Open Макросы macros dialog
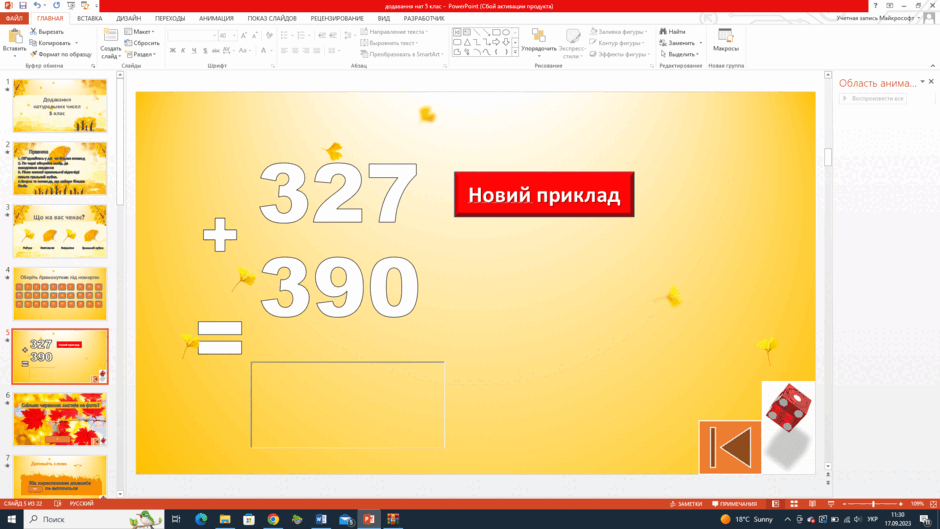This screenshot has height=529, width=940. point(725,41)
